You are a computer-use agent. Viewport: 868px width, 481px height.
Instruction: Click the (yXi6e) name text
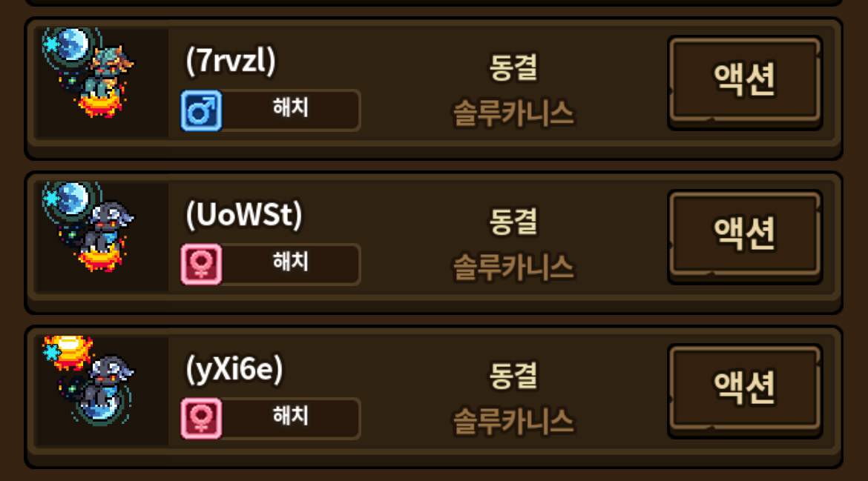(x=234, y=369)
